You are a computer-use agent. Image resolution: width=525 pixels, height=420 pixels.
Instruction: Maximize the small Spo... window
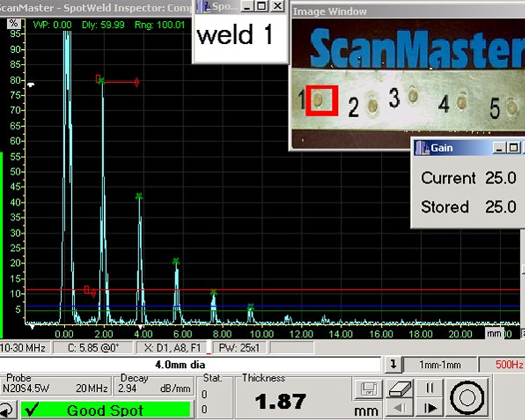262,6
